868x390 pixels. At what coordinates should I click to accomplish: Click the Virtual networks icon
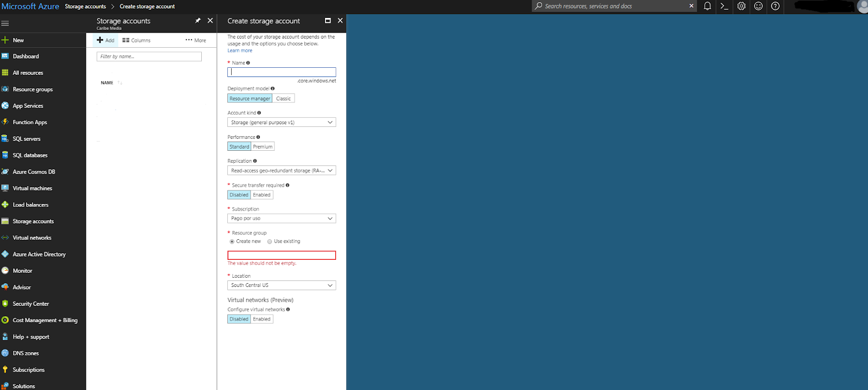5,238
